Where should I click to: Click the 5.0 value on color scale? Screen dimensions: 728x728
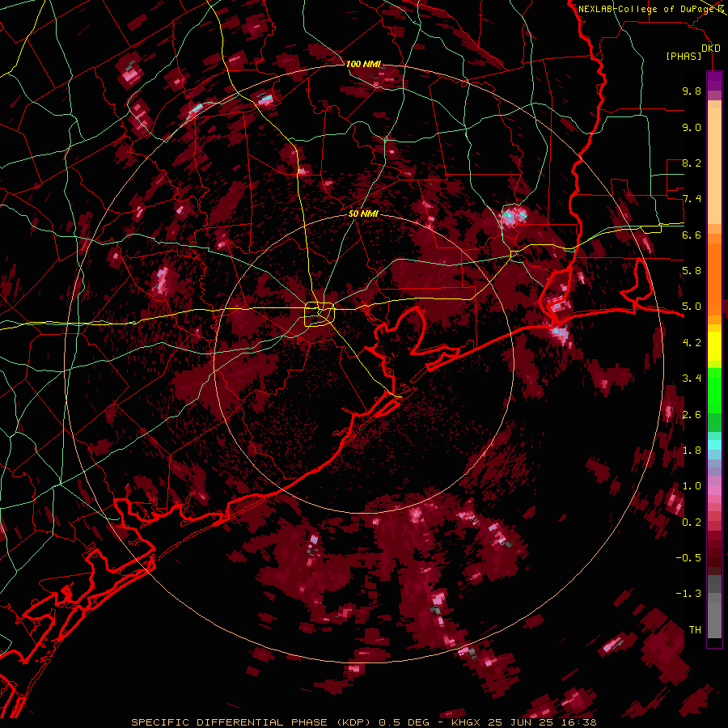(692, 307)
